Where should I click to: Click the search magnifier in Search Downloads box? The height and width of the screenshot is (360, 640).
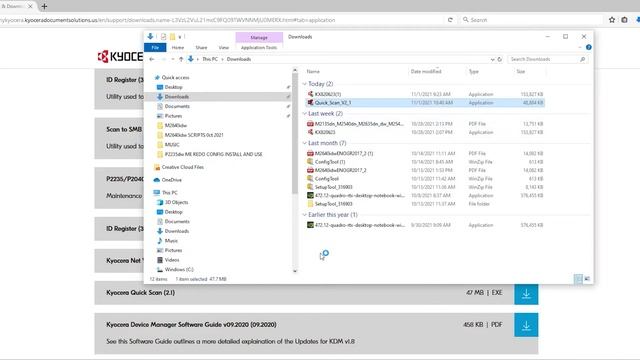(x=582, y=59)
